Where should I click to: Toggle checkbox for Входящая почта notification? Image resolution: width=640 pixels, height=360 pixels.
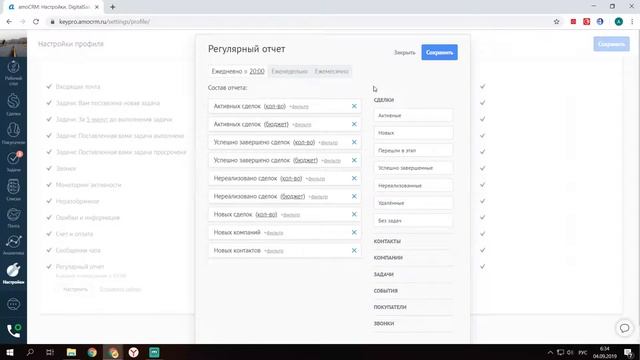coord(49,87)
